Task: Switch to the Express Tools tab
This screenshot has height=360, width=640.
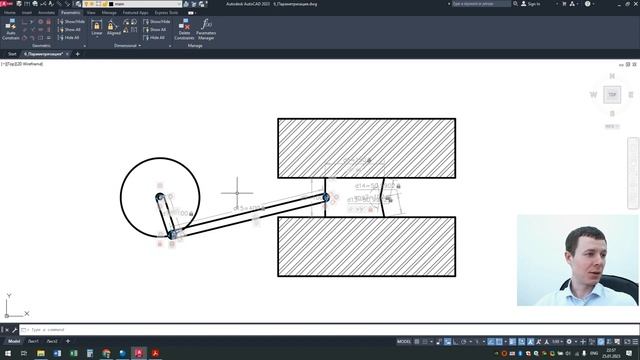Action: pyautogui.click(x=167, y=13)
